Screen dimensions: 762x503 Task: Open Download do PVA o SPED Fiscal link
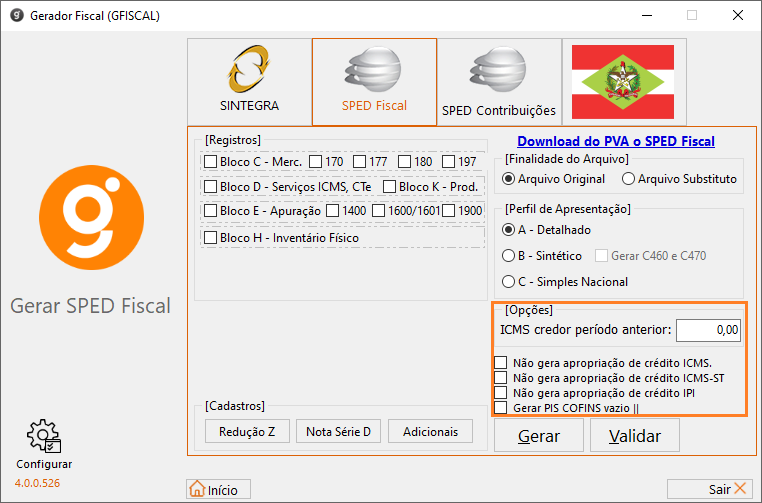tap(616, 141)
